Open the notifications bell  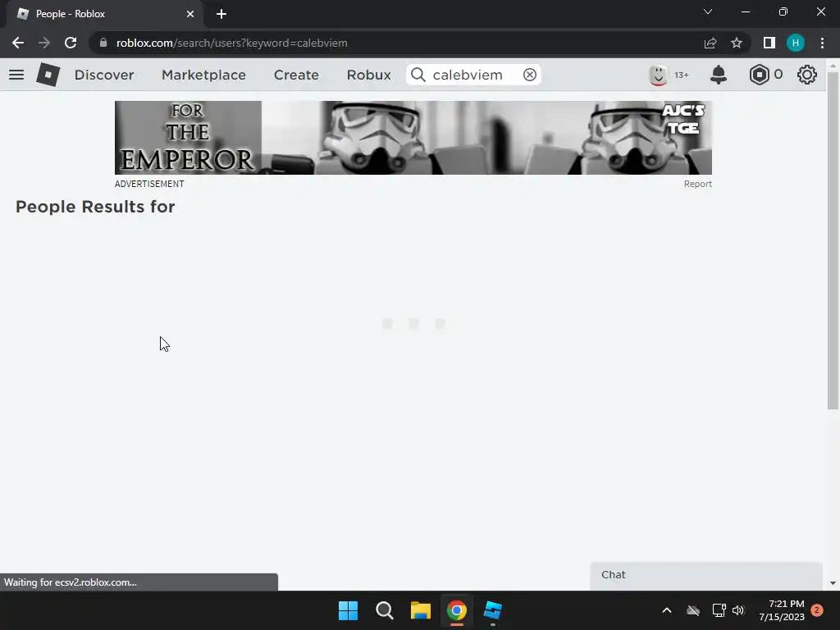pyautogui.click(x=719, y=75)
